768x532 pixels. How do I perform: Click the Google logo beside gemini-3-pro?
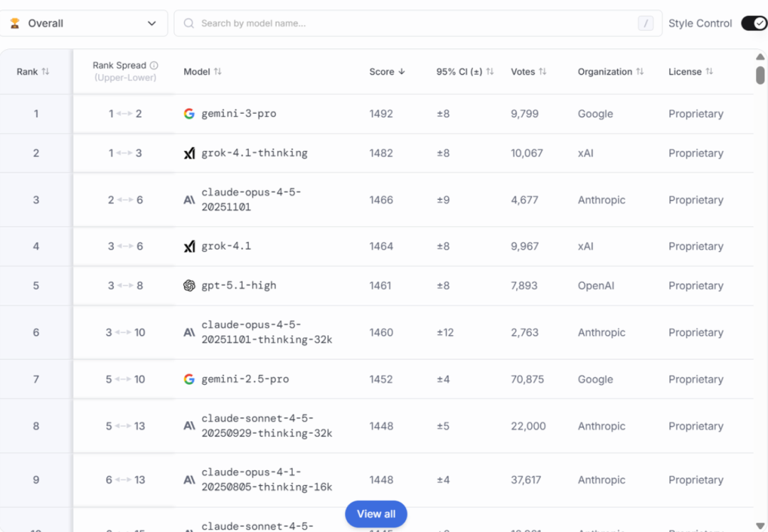coord(189,114)
